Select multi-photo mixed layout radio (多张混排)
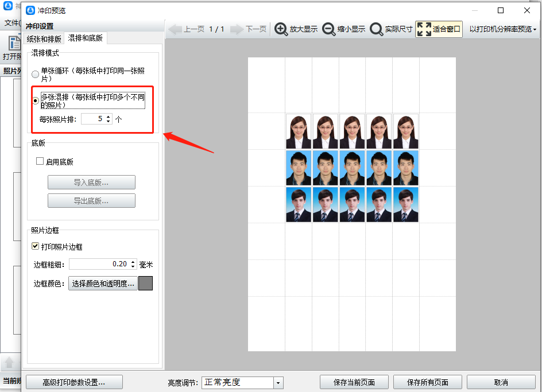542x392 pixels. click(x=36, y=100)
